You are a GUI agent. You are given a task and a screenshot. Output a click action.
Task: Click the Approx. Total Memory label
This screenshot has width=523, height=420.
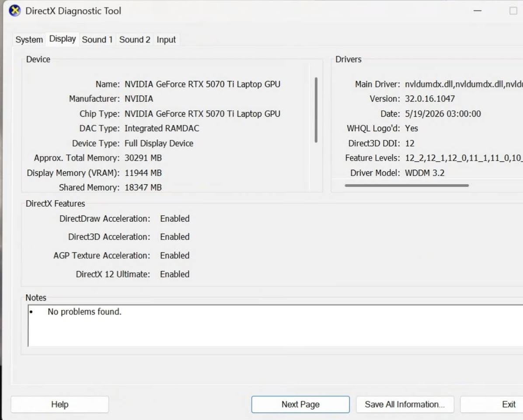coord(77,158)
